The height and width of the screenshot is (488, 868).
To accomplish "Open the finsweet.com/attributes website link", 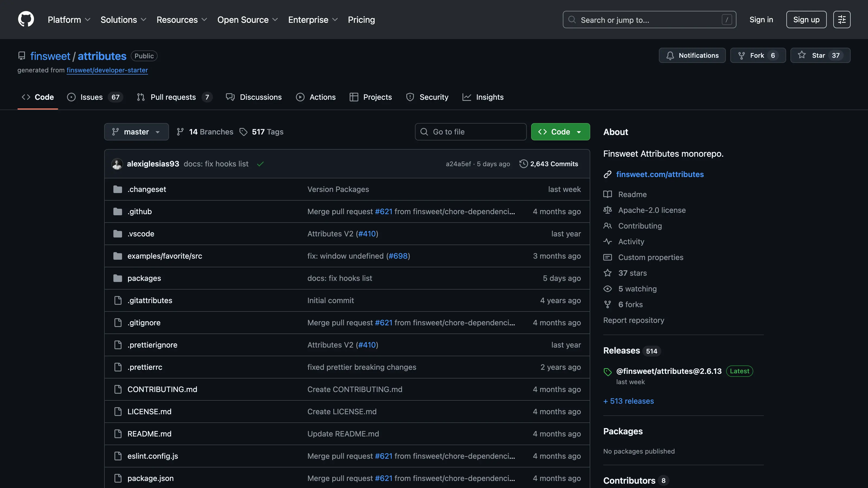I will tap(660, 174).
